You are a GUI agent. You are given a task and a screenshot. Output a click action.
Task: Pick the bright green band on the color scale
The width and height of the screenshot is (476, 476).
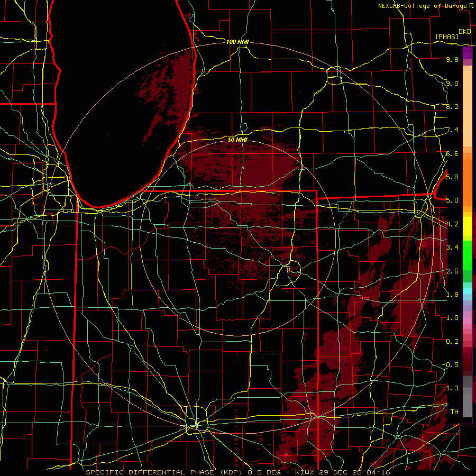(467, 255)
